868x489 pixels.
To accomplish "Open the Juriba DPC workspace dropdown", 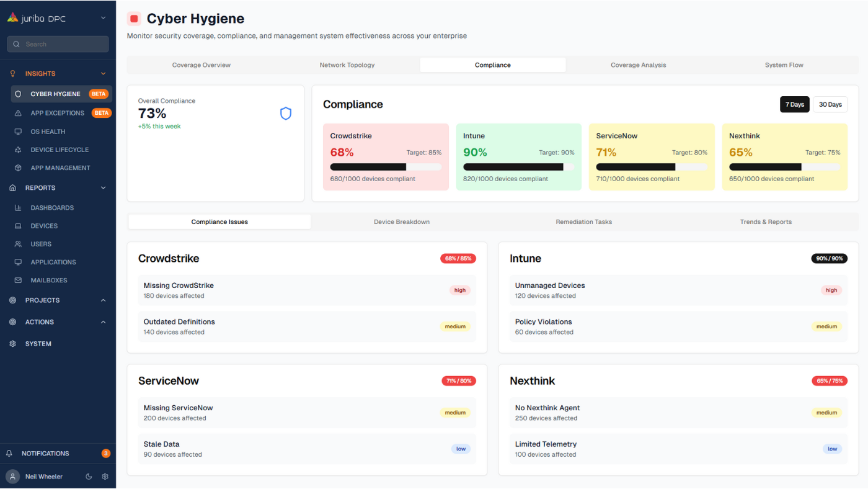I will [103, 18].
